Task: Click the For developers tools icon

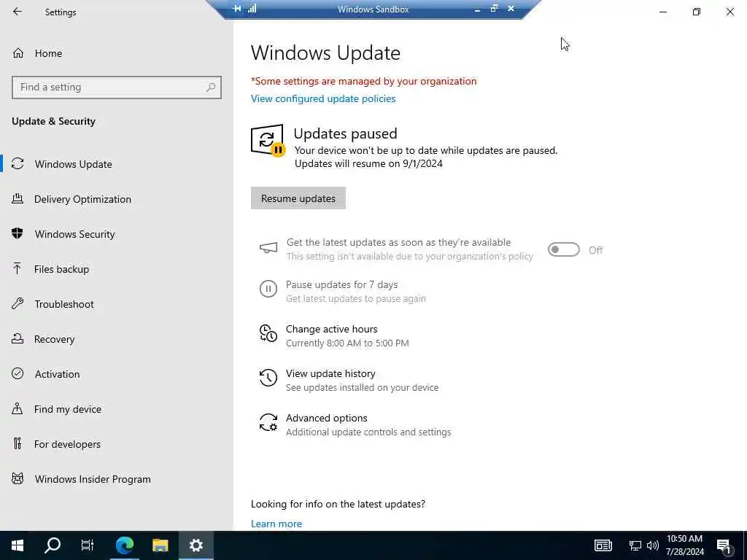Action: coord(18,443)
